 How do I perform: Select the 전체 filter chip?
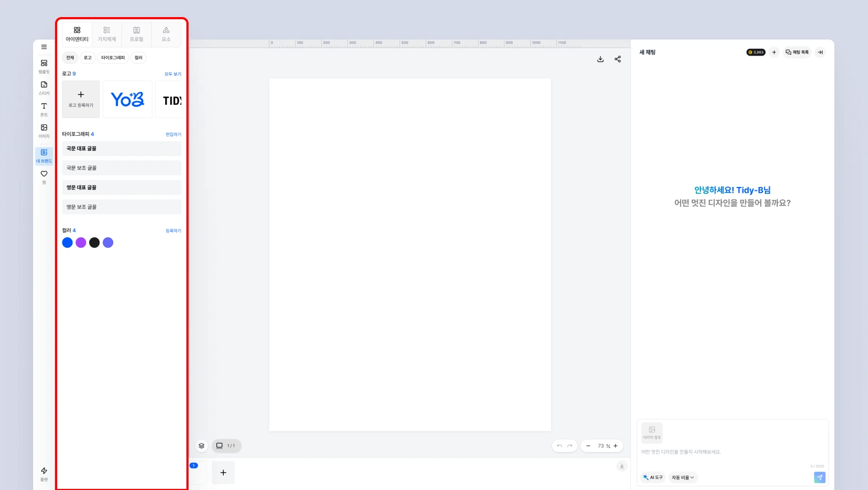point(70,58)
